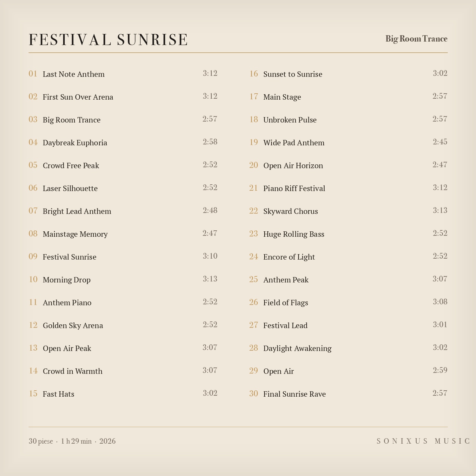Select track 02 "First Sun Over Arena"
The height and width of the screenshot is (476, 476).
pyautogui.click(x=123, y=97)
